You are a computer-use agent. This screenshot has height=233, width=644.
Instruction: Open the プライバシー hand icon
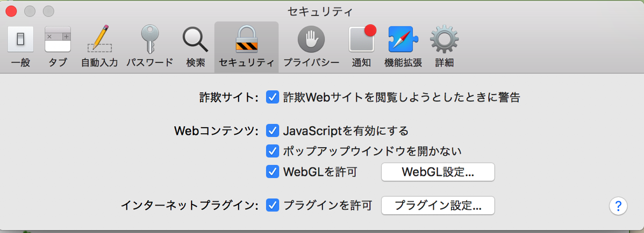pos(311,39)
